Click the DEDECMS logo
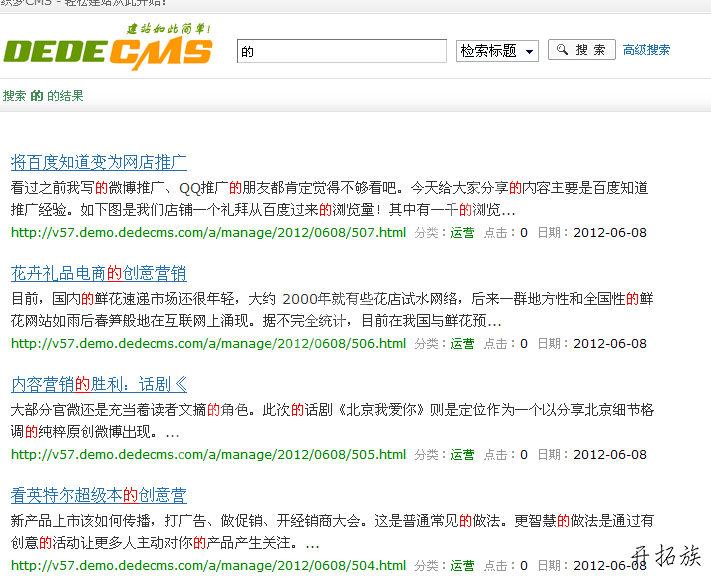Screen dimensions: 711x577 (x=108, y=48)
